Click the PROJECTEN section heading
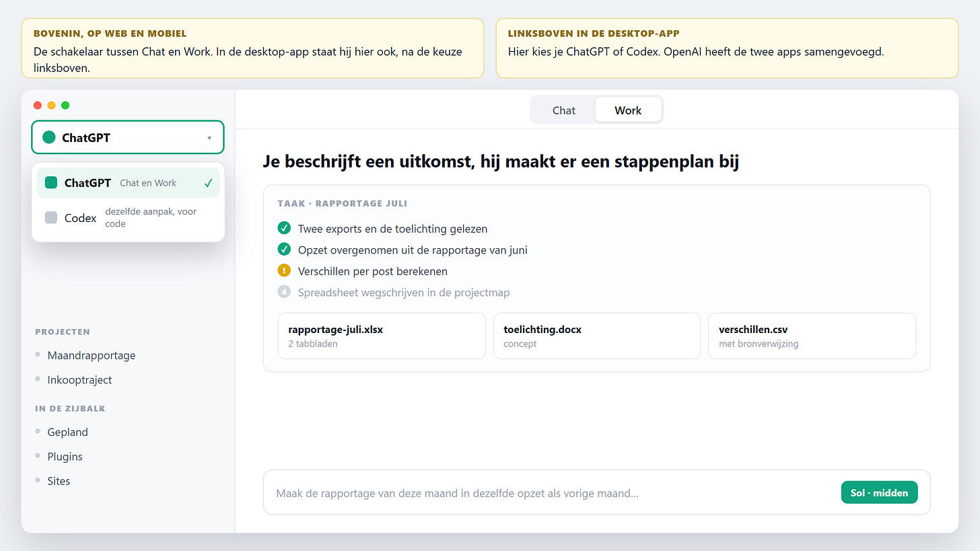 click(63, 332)
